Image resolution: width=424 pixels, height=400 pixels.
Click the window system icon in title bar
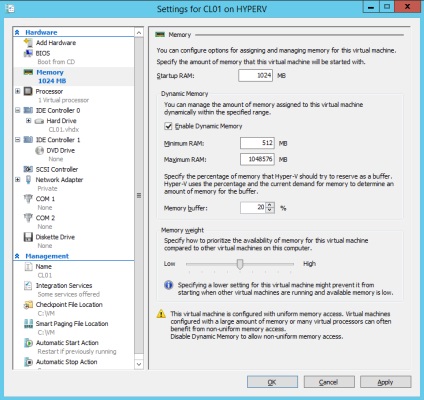(10, 8)
